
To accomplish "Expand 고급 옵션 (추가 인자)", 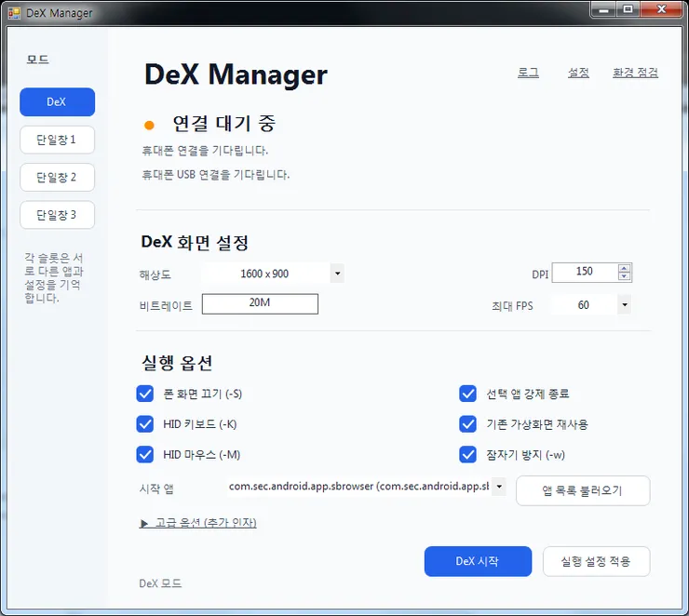I will [x=197, y=523].
